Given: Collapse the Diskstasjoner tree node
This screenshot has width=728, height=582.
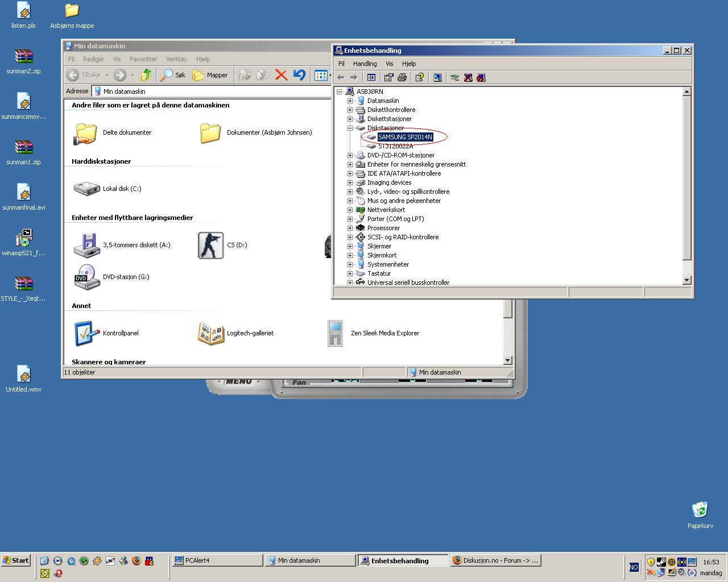Looking at the screenshot, I should [x=350, y=128].
